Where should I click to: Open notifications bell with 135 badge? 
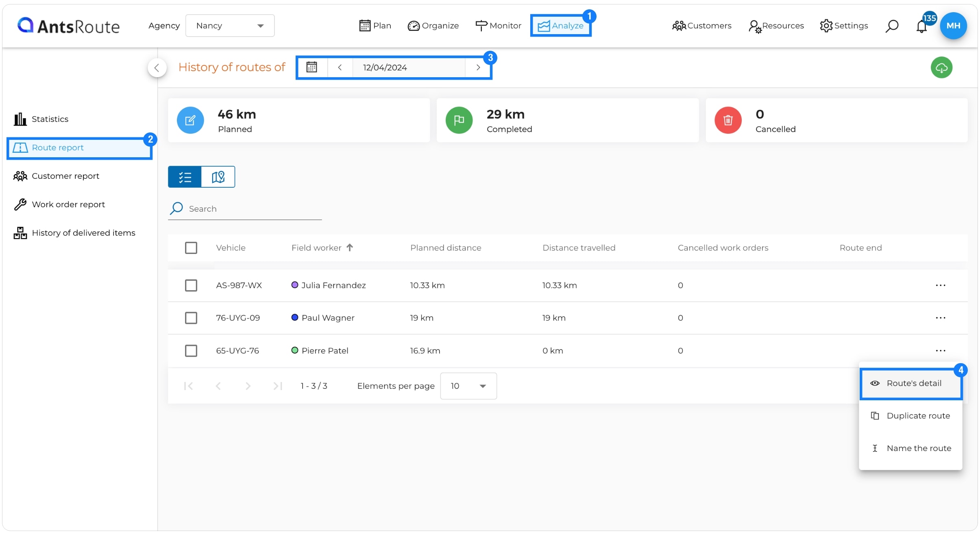[x=922, y=26]
